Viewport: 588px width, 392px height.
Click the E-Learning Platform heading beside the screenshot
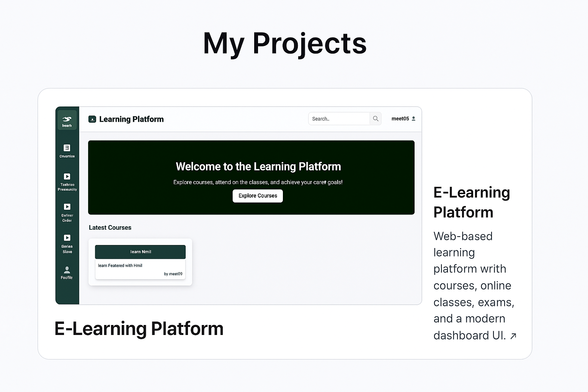point(472,202)
